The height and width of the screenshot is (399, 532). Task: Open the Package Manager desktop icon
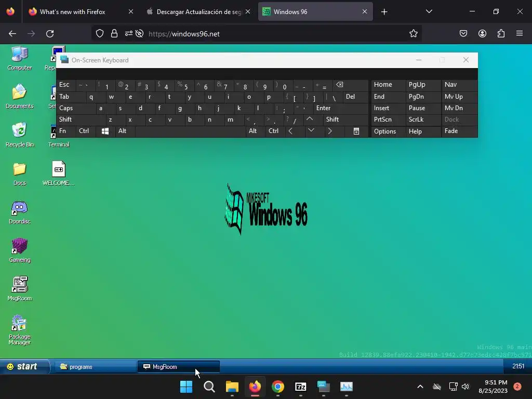(20, 330)
